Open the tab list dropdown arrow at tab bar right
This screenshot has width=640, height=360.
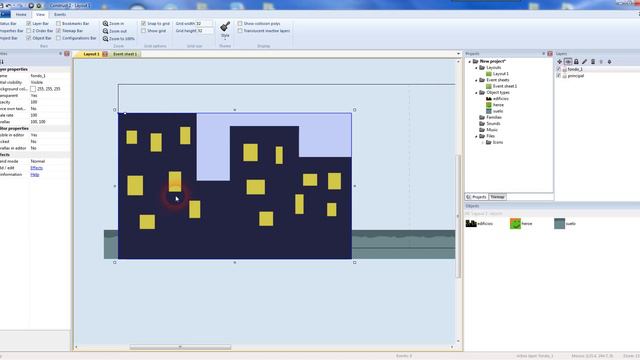click(x=458, y=54)
